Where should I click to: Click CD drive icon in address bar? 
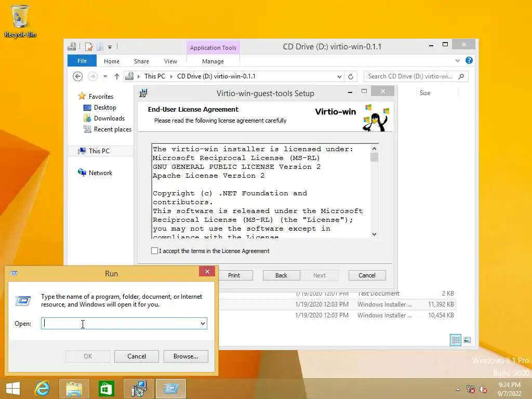point(129,76)
